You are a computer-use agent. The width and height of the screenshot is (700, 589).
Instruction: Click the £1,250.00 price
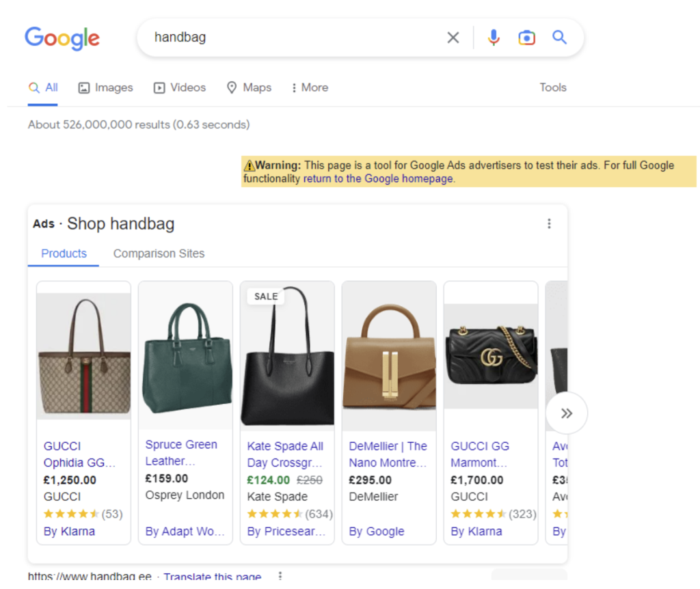click(70, 480)
